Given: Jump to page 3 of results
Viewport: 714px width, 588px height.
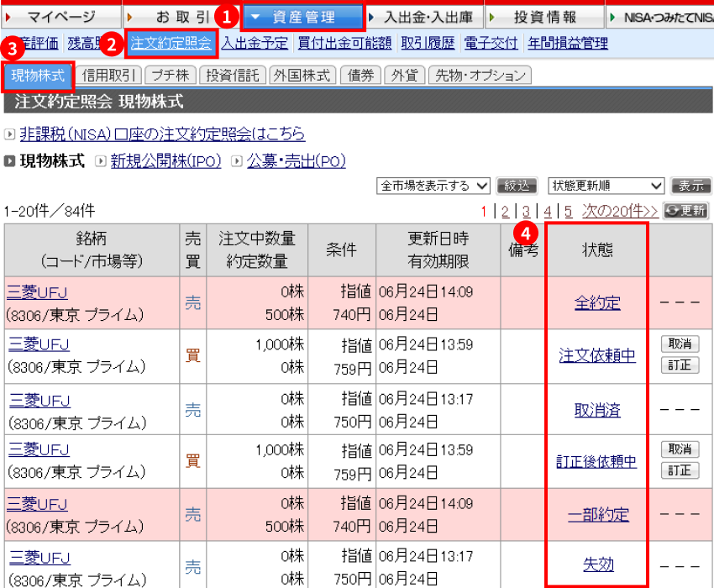Looking at the screenshot, I should 526,212.
